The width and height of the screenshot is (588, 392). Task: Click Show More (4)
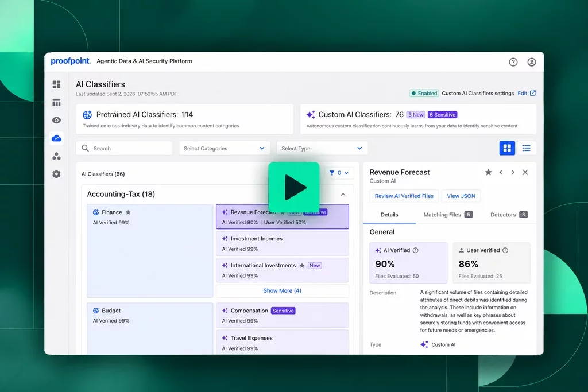pos(283,291)
